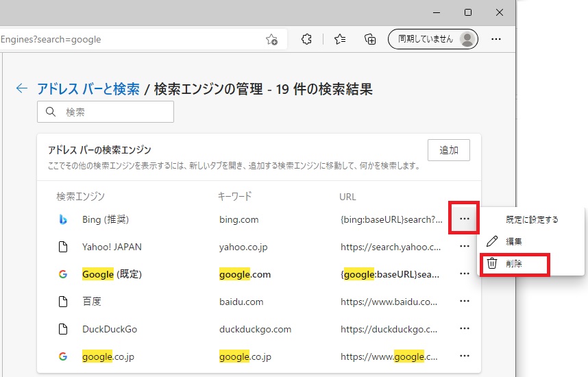Click the キーワード column header
Image resolution: width=588 pixels, height=377 pixels.
235,196
